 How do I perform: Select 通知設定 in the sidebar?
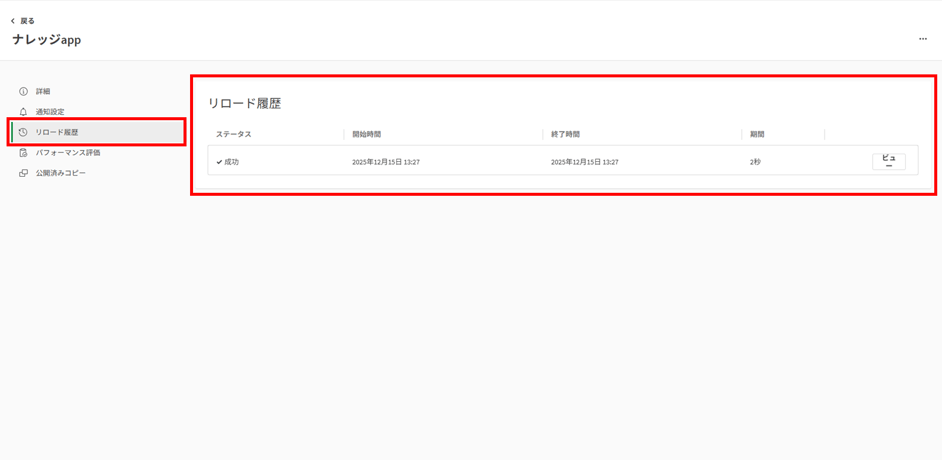point(50,112)
